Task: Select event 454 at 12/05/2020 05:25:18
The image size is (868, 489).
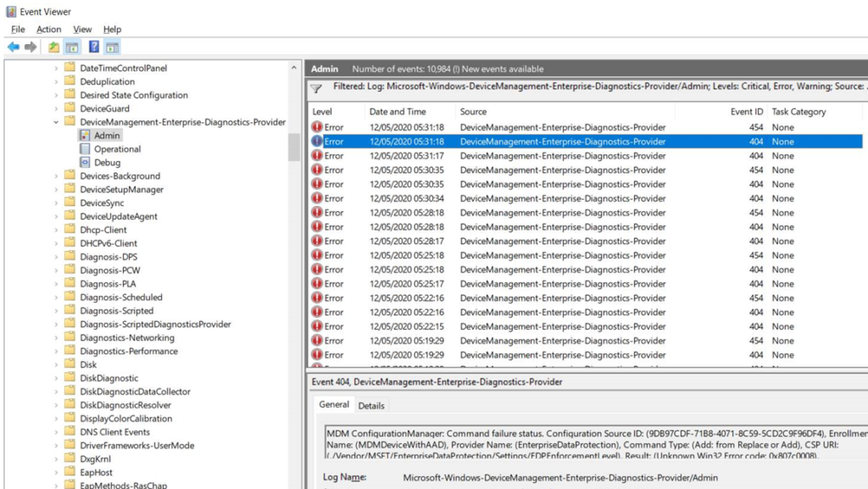Action: pos(586,255)
